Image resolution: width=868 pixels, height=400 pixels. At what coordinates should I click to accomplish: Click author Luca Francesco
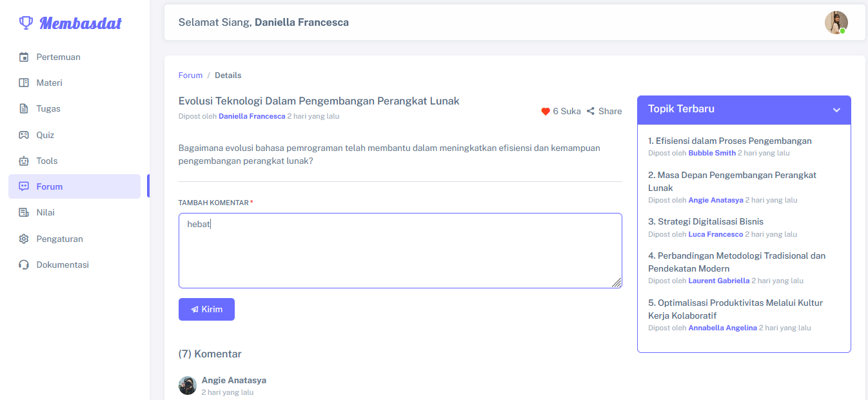coord(716,234)
